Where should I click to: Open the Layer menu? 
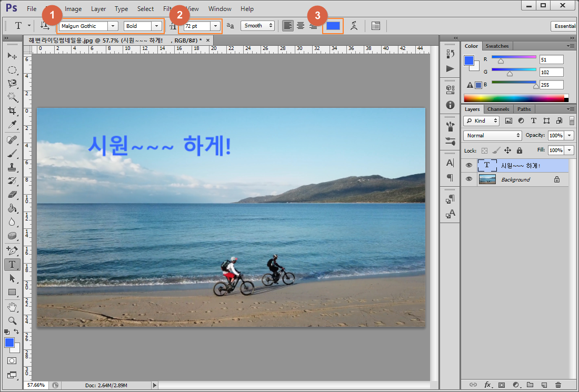[x=98, y=9]
